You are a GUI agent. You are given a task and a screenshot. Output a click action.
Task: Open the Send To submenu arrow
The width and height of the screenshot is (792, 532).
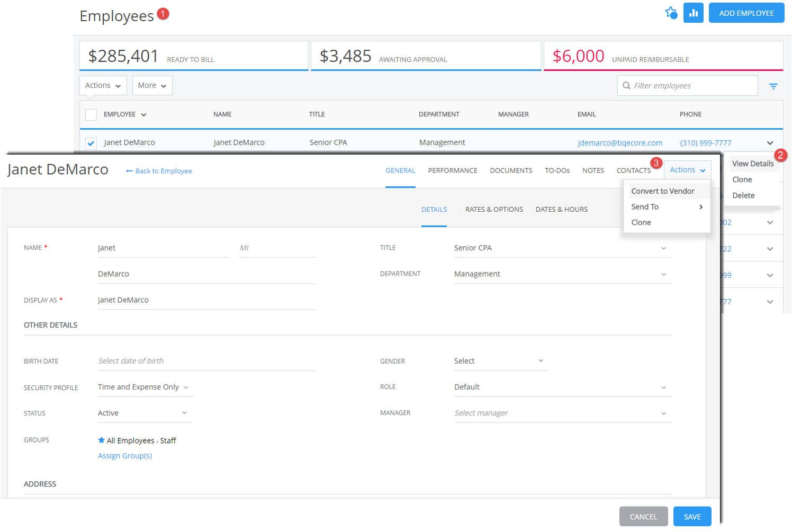[701, 207]
